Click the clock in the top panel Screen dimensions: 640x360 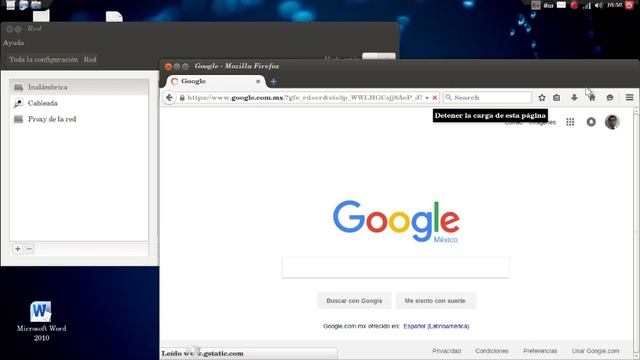[x=614, y=5]
